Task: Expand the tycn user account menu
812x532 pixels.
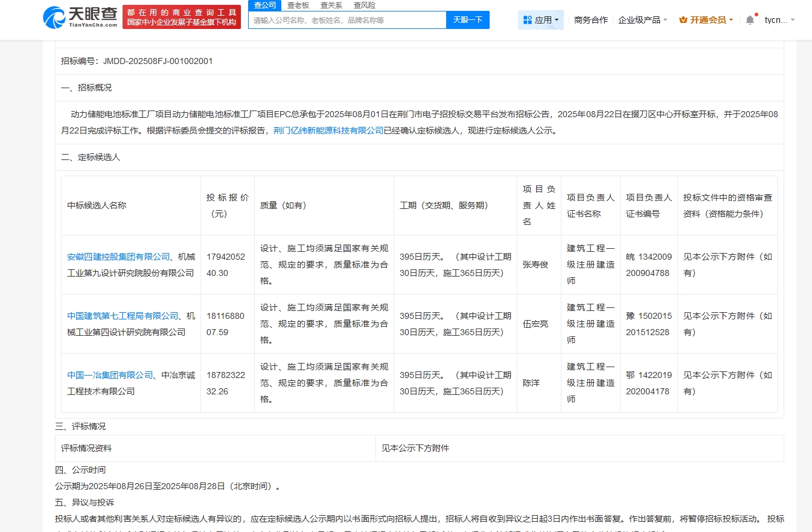Action: click(779, 20)
